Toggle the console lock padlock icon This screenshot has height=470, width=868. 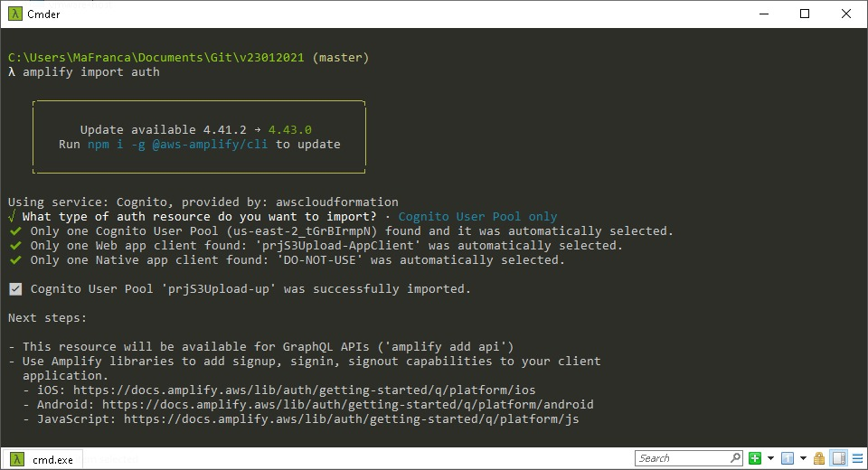click(x=819, y=458)
